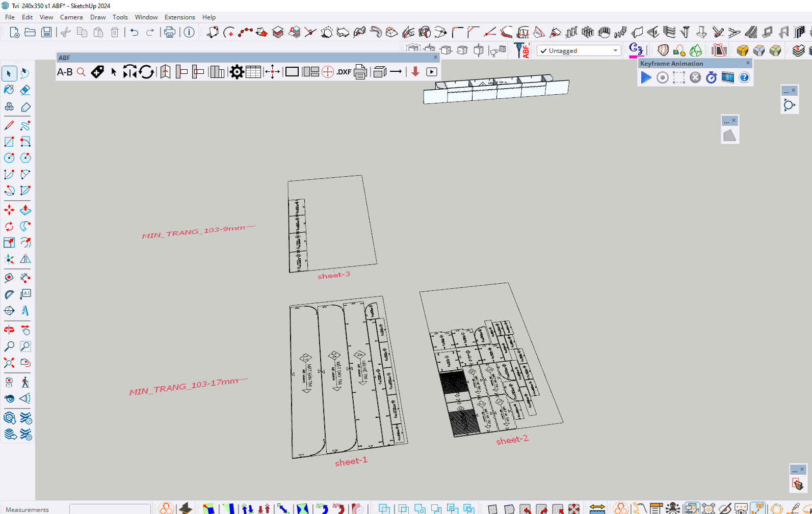Open the Untagged tag dropdown
Screen dimensions: 812x514
click(x=615, y=50)
